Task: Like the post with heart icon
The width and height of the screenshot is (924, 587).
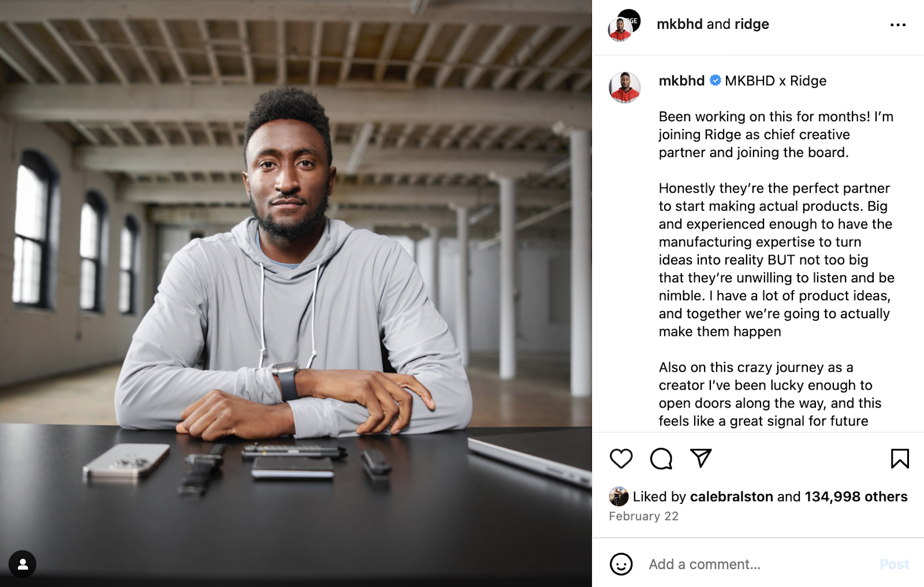Action: click(621, 459)
